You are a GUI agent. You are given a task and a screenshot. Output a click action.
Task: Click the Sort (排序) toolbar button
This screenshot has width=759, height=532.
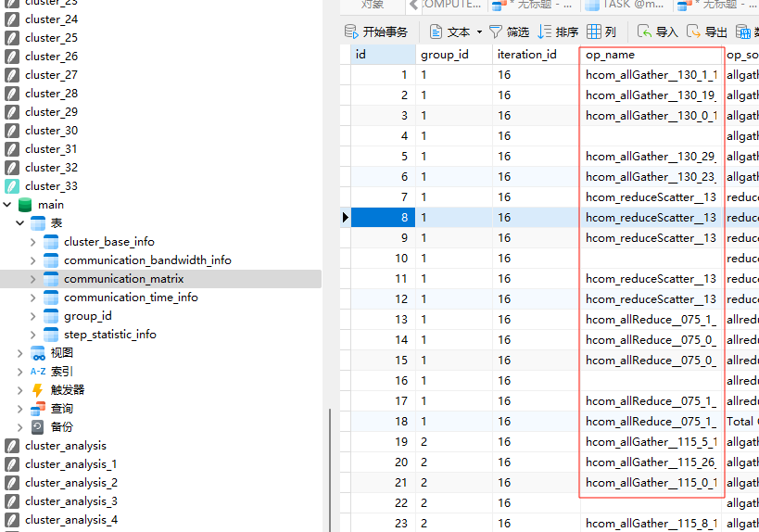(x=558, y=32)
